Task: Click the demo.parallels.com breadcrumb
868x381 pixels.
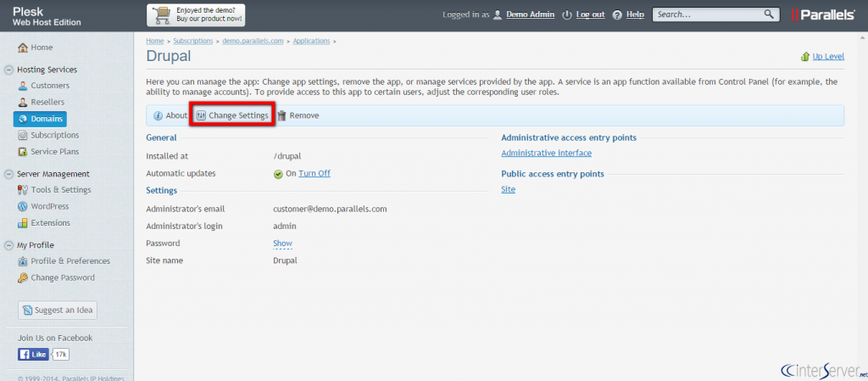Action: (253, 41)
